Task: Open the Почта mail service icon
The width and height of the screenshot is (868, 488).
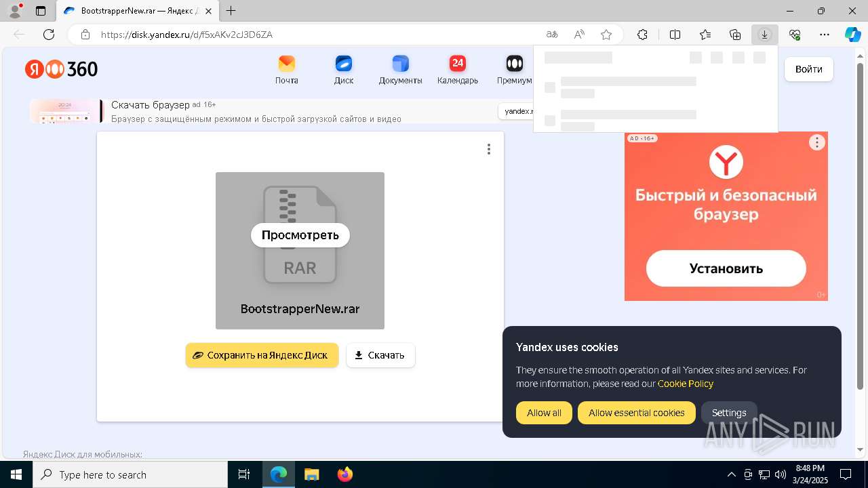Action: 287,70
